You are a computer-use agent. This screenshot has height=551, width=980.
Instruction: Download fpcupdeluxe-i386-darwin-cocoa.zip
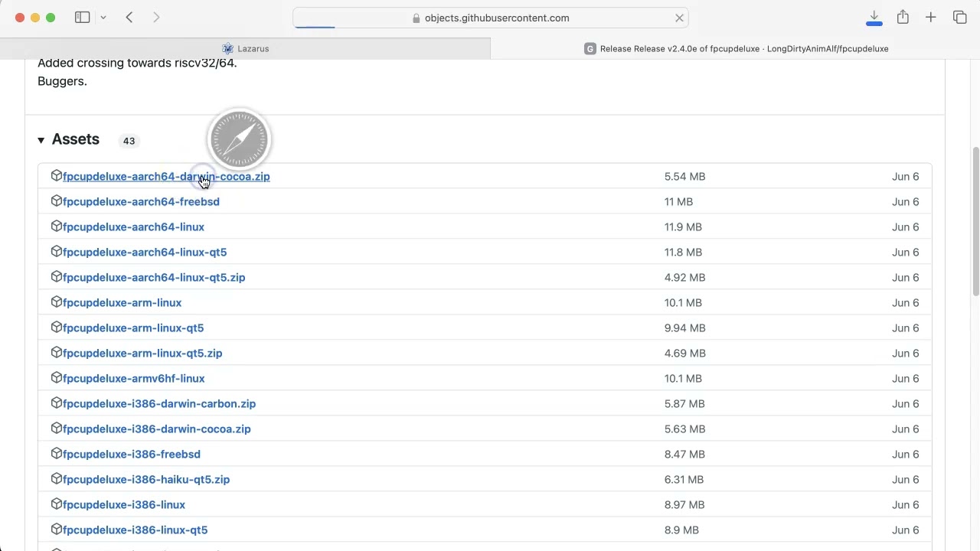pyautogui.click(x=156, y=429)
